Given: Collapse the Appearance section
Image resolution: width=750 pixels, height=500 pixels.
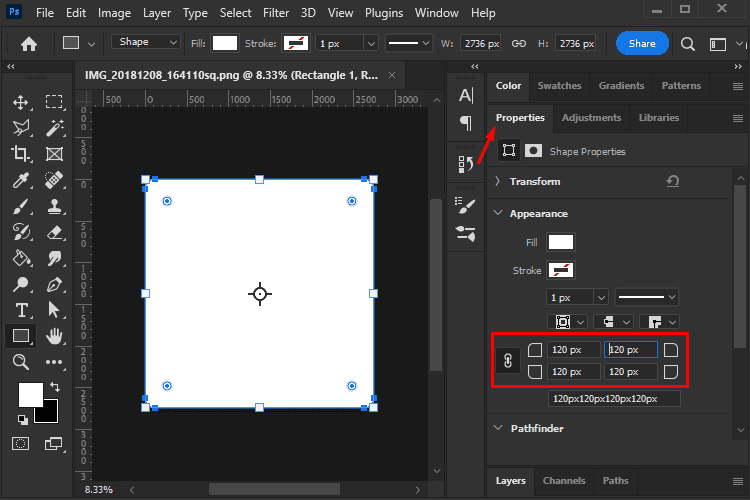Looking at the screenshot, I should pyautogui.click(x=499, y=214).
